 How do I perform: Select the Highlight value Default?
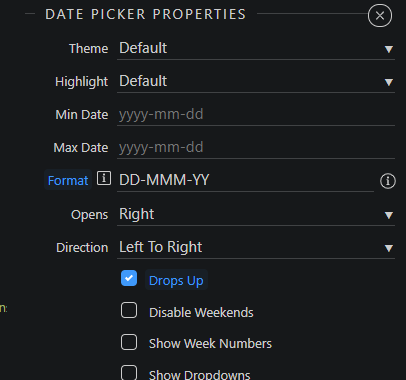click(x=143, y=81)
